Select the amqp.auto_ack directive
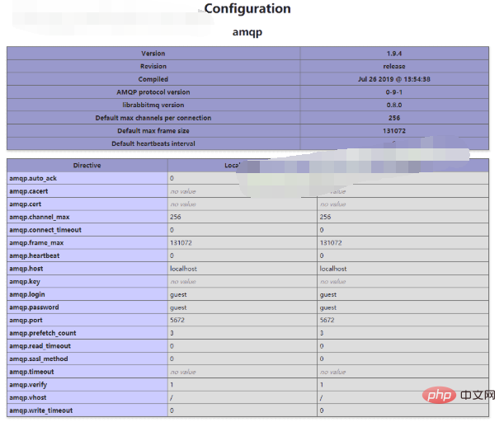The height and width of the screenshot is (422, 504). [33, 178]
